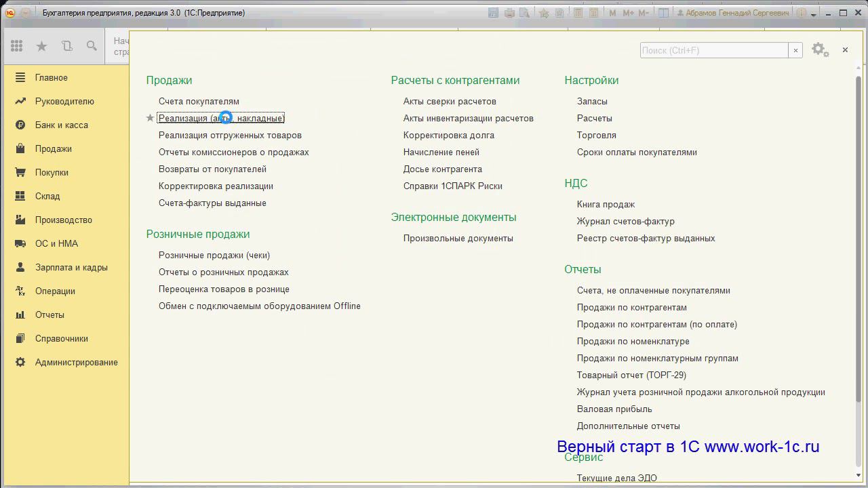Toggle favorite star next to Реализация (акты, накладные)
868x488 pixels.
(151, 118)
